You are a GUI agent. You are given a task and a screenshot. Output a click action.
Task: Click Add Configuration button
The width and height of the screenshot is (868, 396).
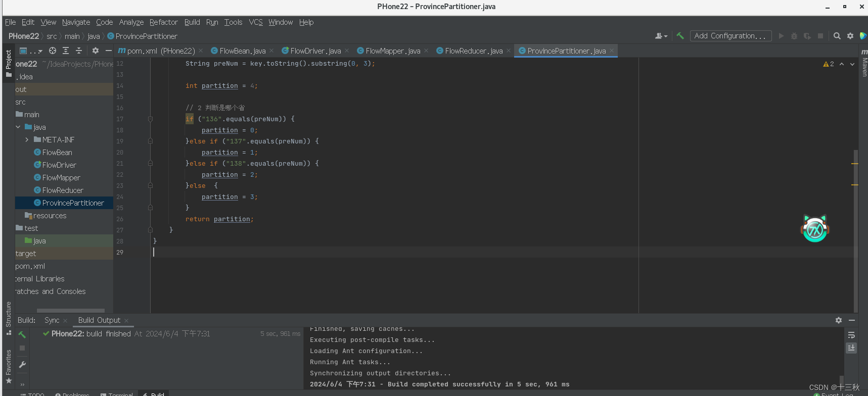click(x=730, y=36)
